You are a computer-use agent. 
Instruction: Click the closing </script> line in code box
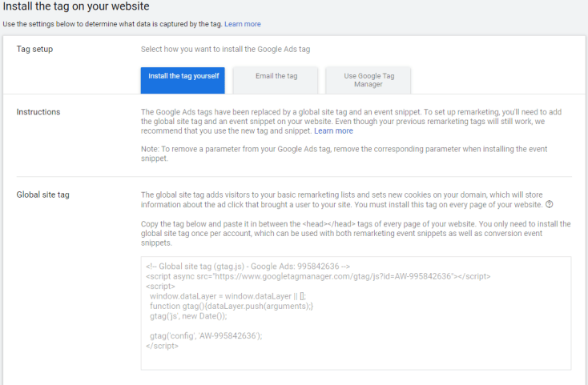[162, 346]
